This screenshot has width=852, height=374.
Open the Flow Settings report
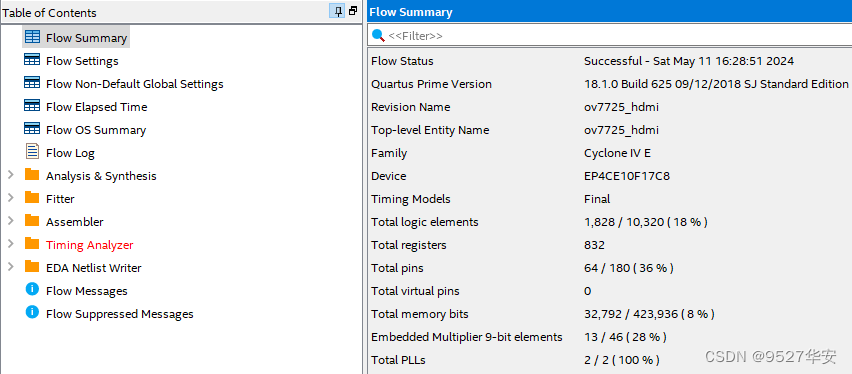(x=82, y=61)
